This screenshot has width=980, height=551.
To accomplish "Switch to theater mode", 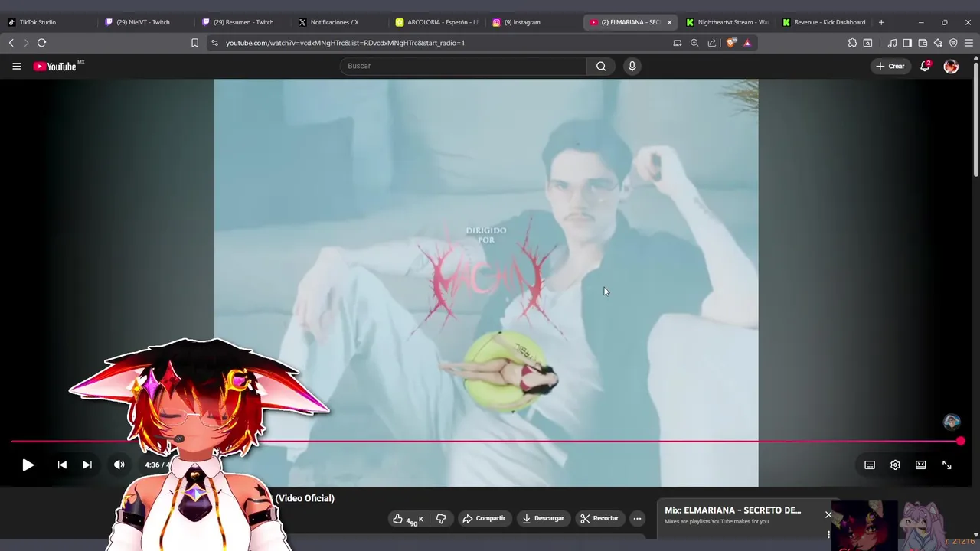I will (x=921, y=465).
